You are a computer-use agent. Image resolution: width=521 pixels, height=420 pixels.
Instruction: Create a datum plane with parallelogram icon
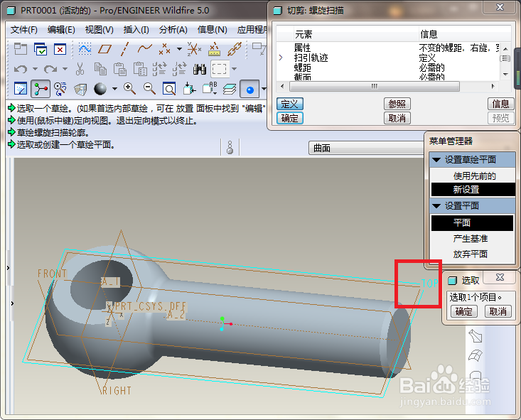coord(104,50)
